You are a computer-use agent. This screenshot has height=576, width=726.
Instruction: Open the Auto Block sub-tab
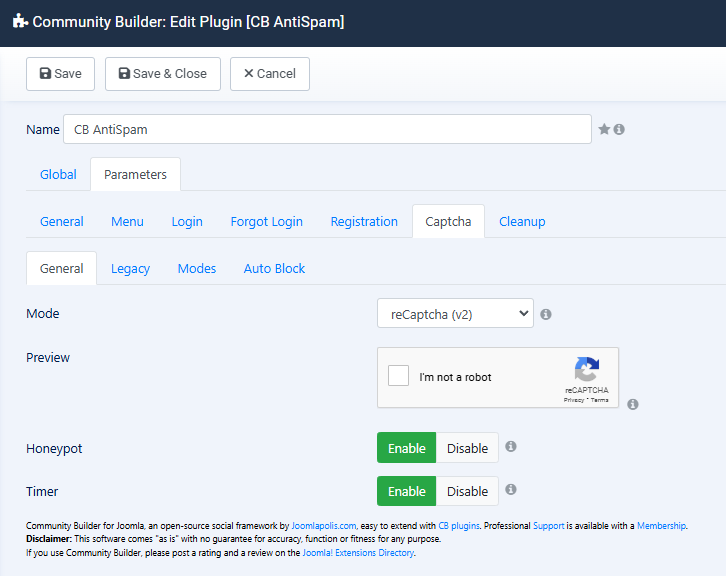point(275,269)
